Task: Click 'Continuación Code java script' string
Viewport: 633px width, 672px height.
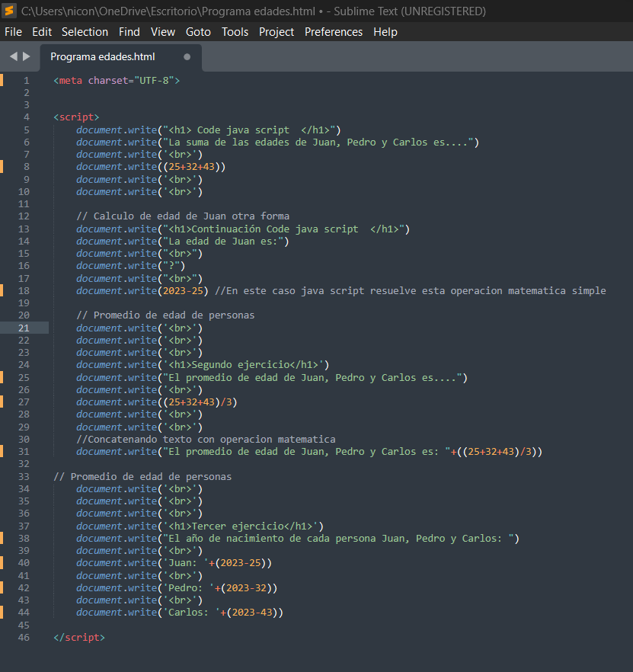Action: pyautogui.click(x=283, y=229)
